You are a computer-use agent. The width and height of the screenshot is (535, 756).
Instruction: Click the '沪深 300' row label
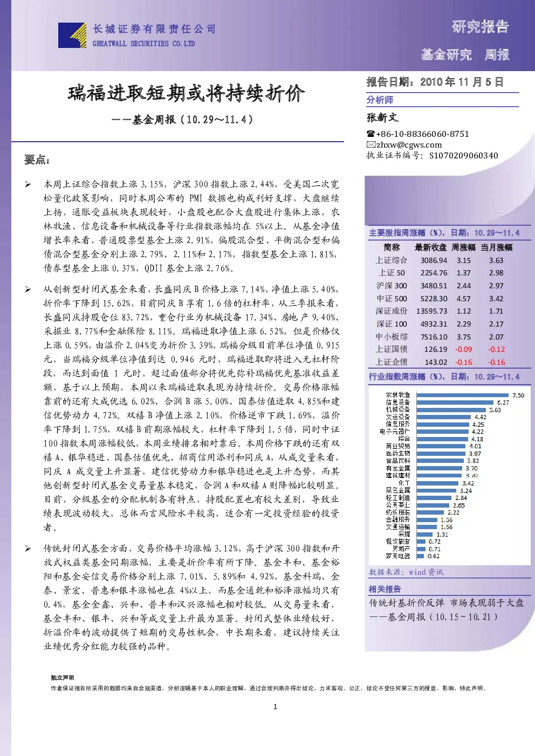392,286
